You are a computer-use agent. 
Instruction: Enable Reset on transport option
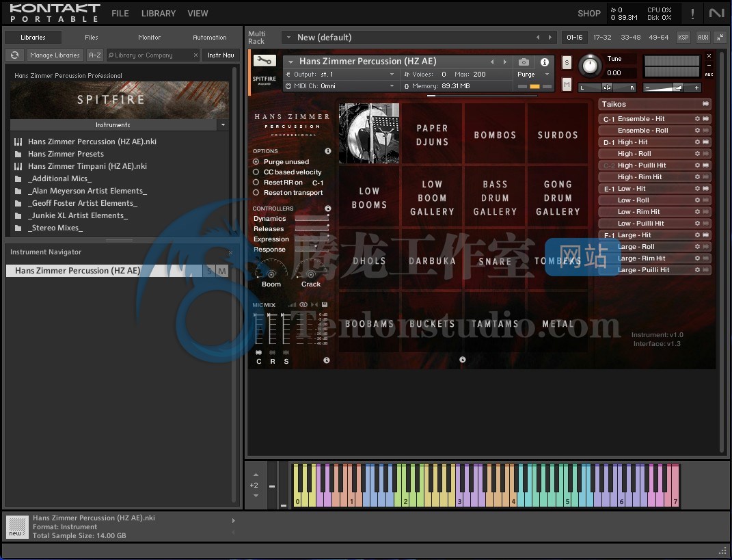(256, 192)
